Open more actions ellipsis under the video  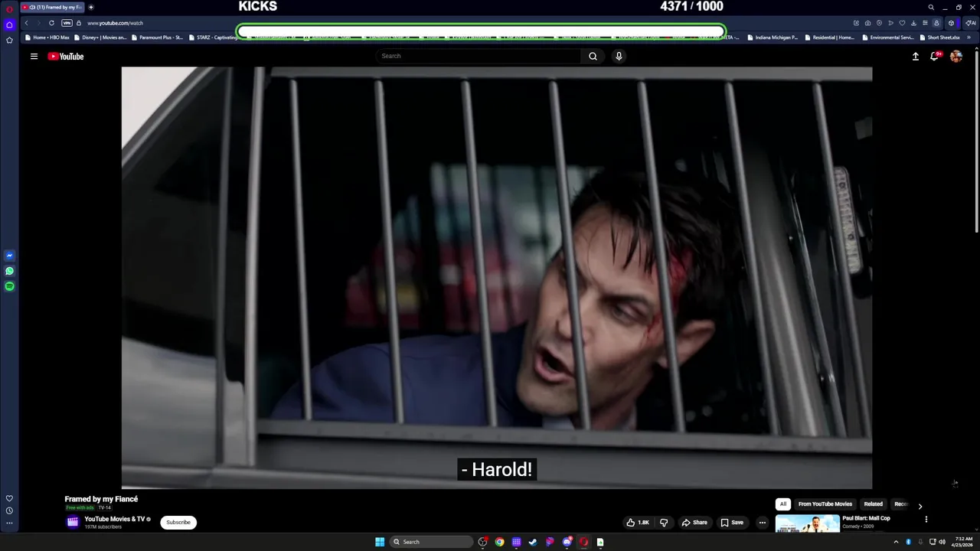762,523
